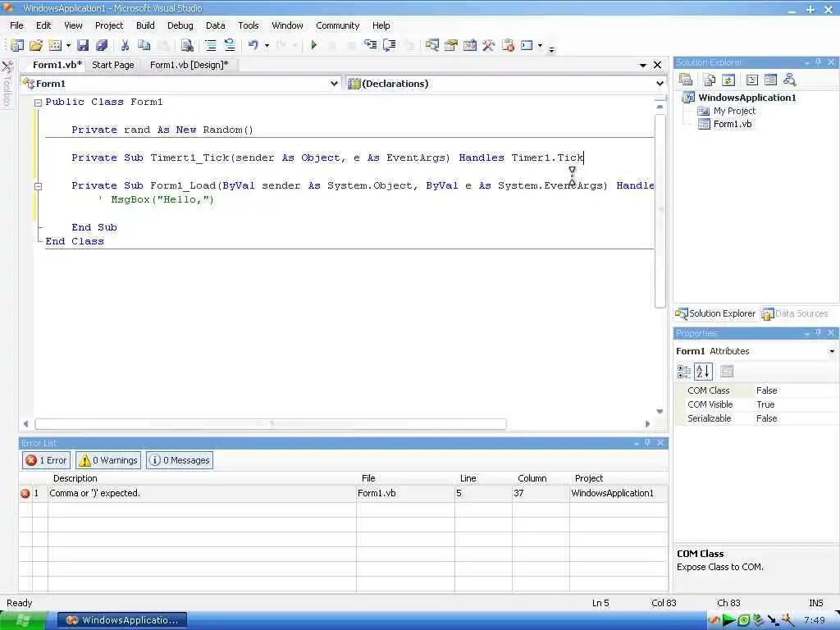Toggle the 1 Error filter button
This screenshot has height=630, width=840.
tap(46, 460)
